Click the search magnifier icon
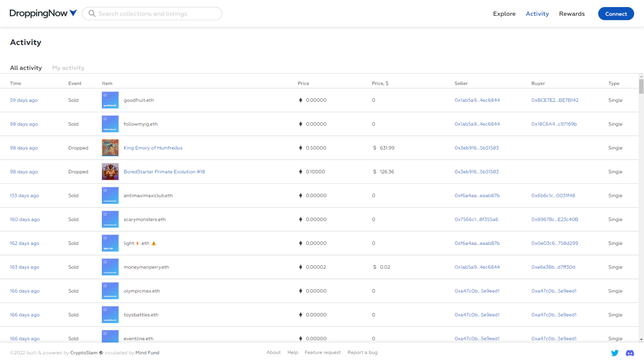 tap(92, 14)
